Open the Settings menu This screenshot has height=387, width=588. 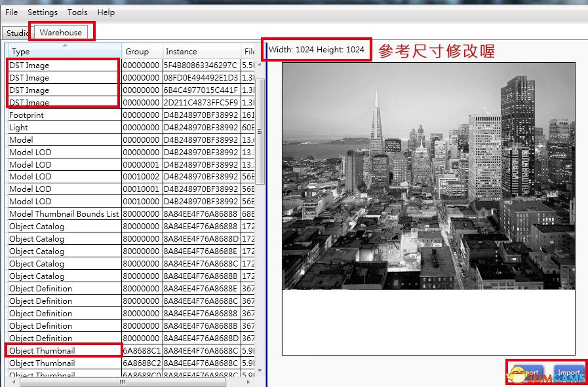click(42, 12)
